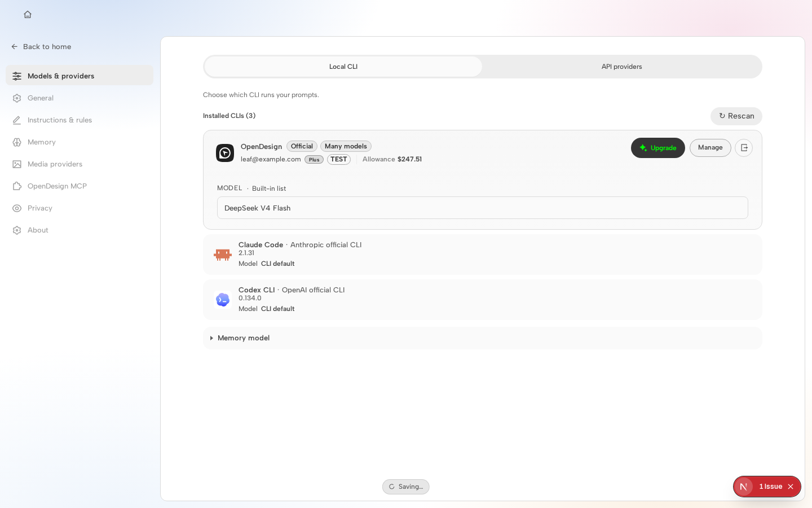Screen dimensions: 812x508
Task: Click the Claude Code logo icon
Action: [223, 255]
